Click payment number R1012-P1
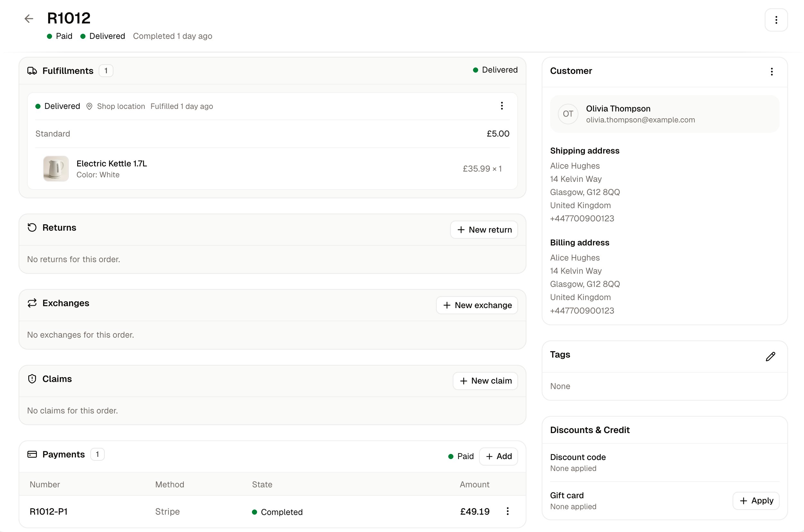804x532 pixels. [x=49, y=512]
